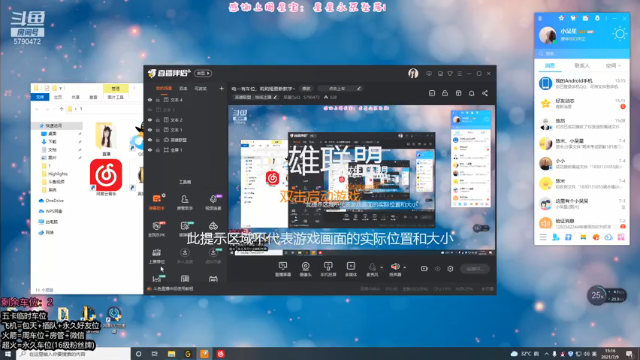640x360 pixels.
Task: Open QQ weiyun cloud icon in the bottom bar
Action: pyautogui.click(x=609, y=237)
